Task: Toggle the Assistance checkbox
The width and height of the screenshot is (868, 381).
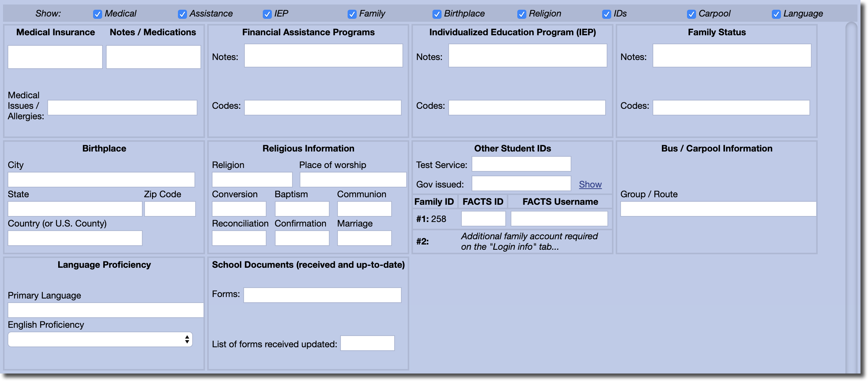Action: 182,14
